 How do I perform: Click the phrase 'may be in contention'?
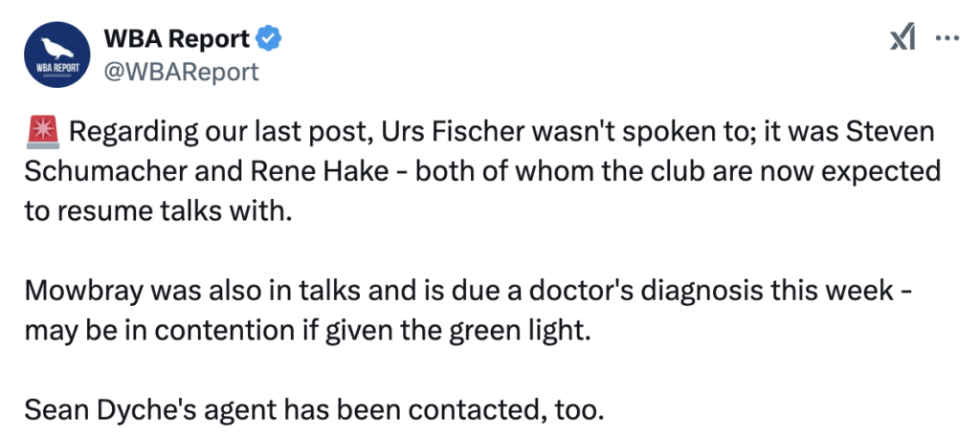[x=147, y=331]
